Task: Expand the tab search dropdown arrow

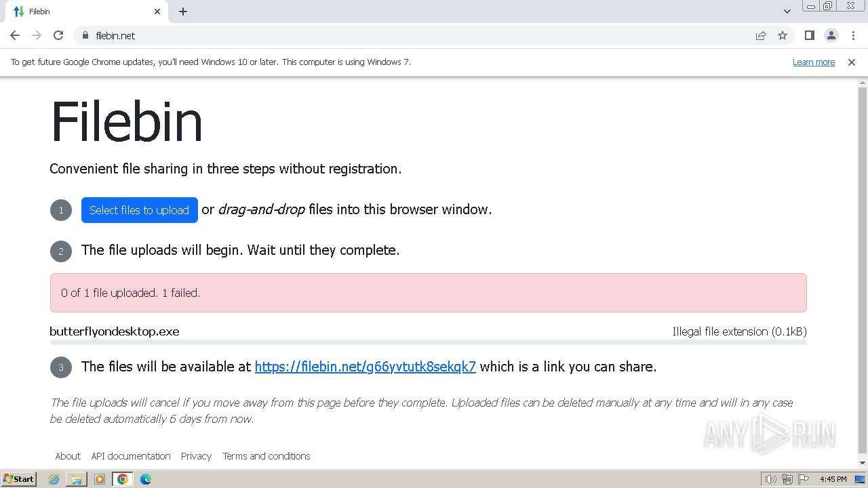Action: click(787, 12)
